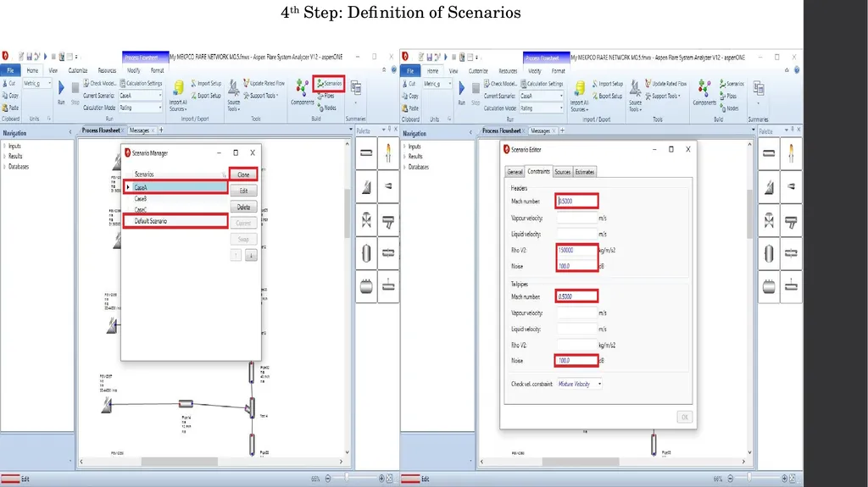Switch to the Customize tab in the Scenario Editor window
The image size is (868, 487).
pyautogui.click(x=478, y=71)
